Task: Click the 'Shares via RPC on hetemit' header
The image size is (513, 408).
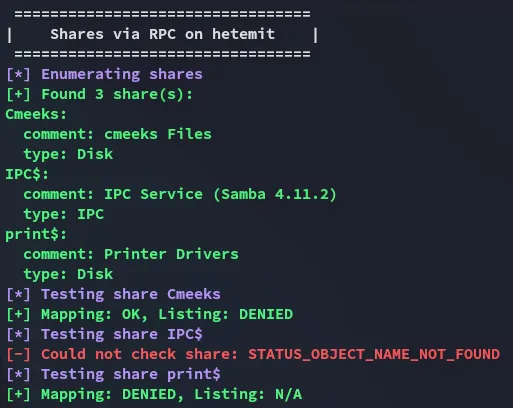Action: (x=162, y=34)
